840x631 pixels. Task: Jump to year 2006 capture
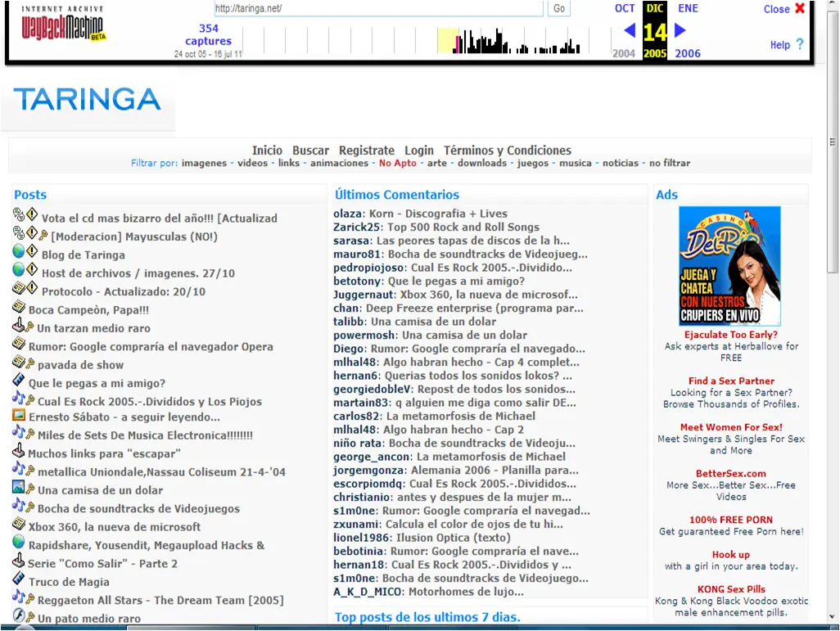(x=688, y=53)
